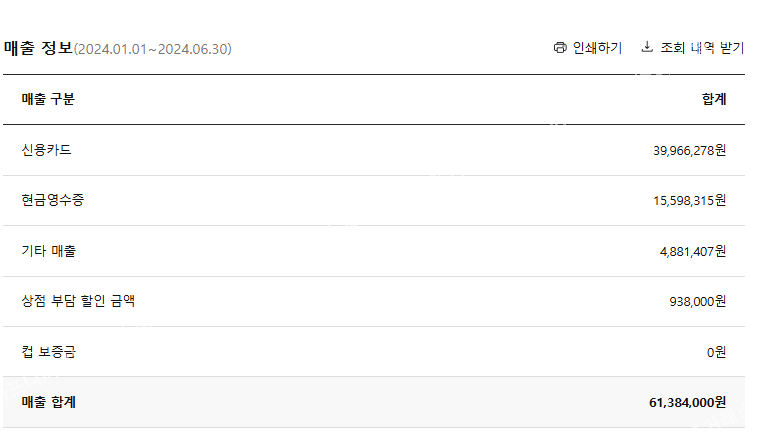Click the 합계 column header
Image resolution: width=757 pixels, height=433 pixels.
pos(714,99)
